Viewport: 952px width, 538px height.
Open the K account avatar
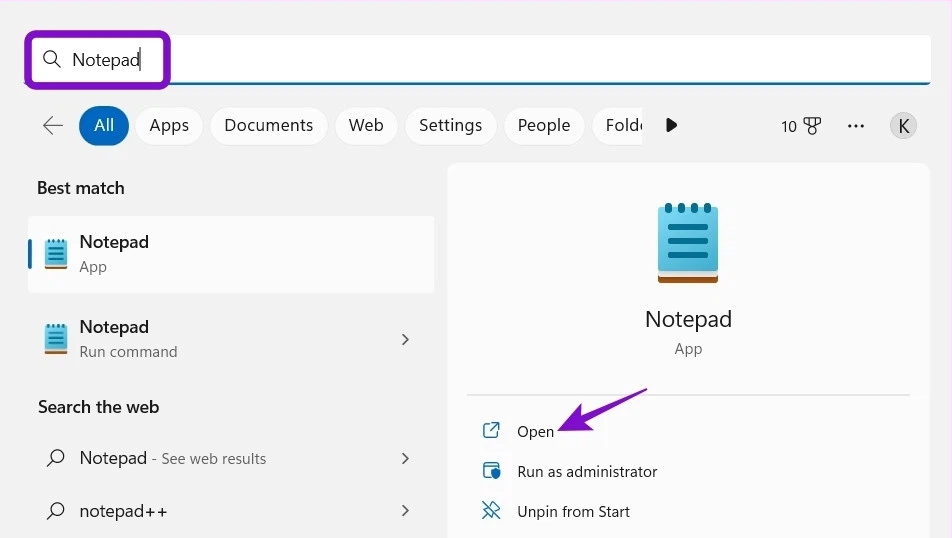[903, 126]
